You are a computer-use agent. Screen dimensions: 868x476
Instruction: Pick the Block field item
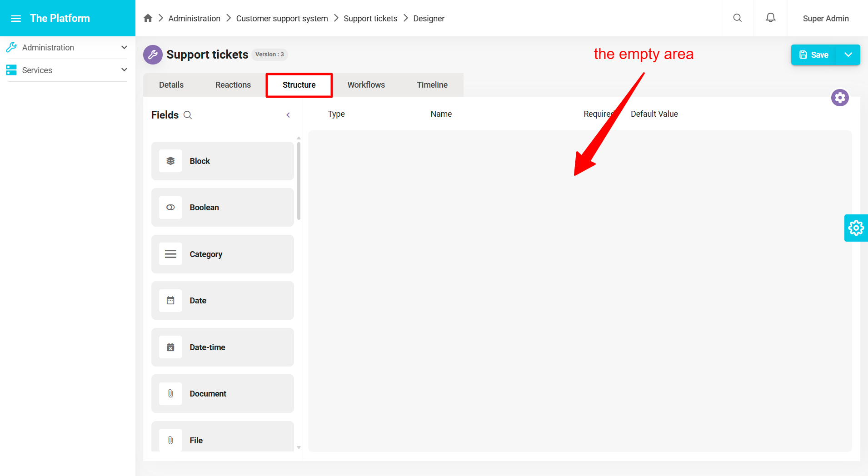(x=222, y=161)
